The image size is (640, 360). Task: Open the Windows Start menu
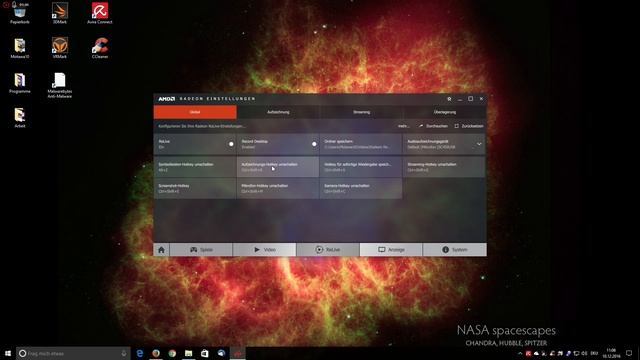click(8, 353)
